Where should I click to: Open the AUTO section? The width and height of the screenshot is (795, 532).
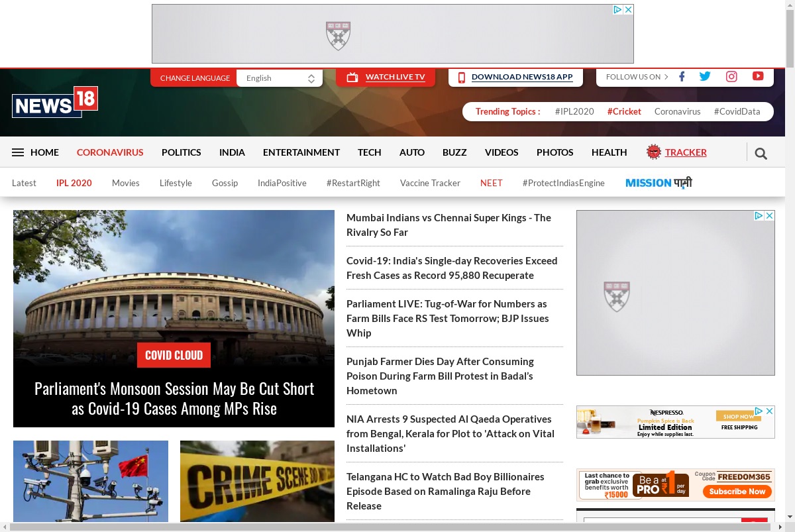tap(412, 152)
